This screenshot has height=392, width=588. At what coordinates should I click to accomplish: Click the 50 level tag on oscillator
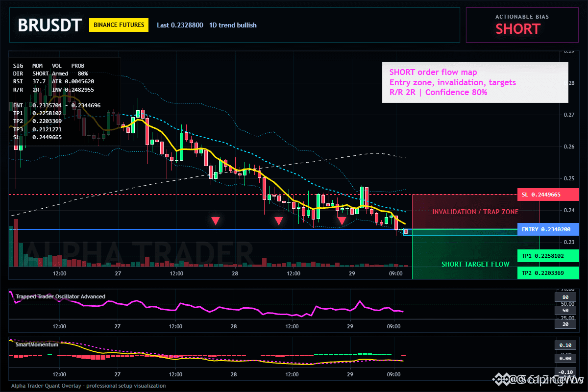pos(565,311)
